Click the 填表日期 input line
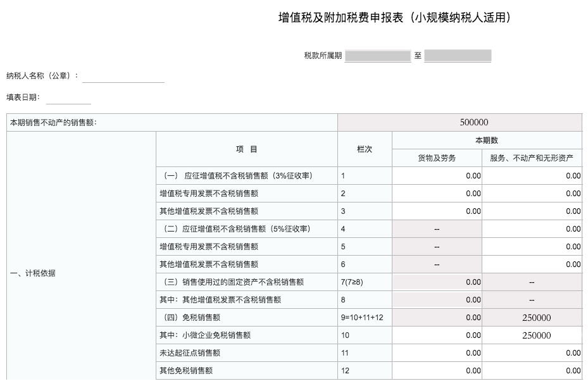 [x=70, y=99]
